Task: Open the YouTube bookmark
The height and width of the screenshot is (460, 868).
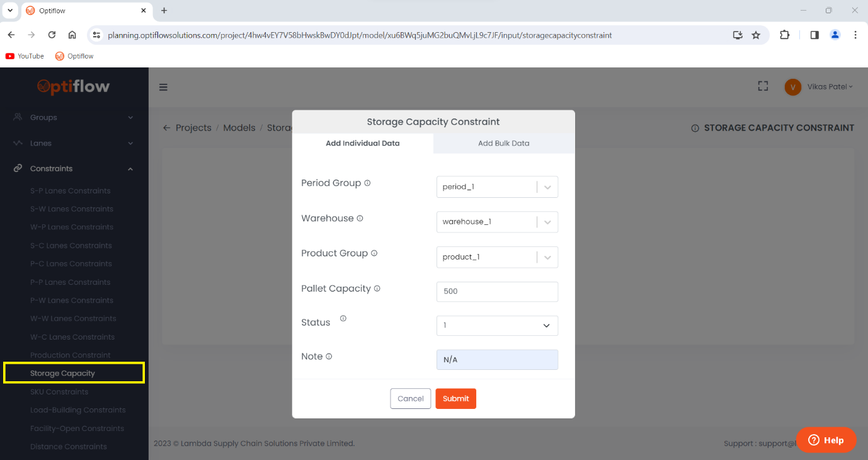Action: (25, 55)
